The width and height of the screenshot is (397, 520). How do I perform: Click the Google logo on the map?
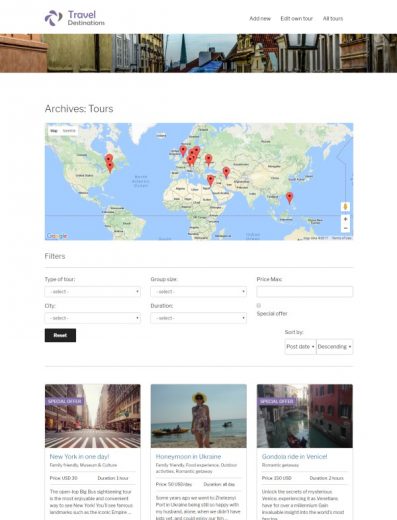[57, 236]
